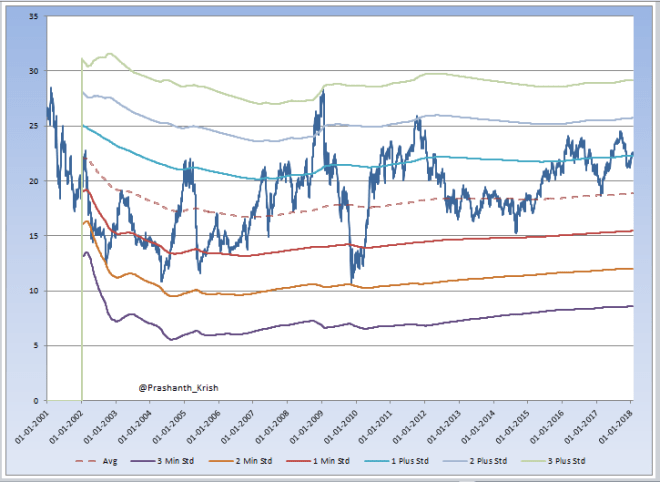Click the purple line's lowest point near 2005

click(x=173, y=339)
